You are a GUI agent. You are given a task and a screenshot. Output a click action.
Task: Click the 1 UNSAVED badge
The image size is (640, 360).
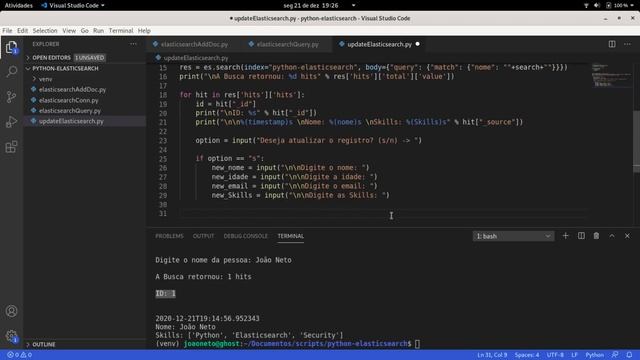(90, 58)
